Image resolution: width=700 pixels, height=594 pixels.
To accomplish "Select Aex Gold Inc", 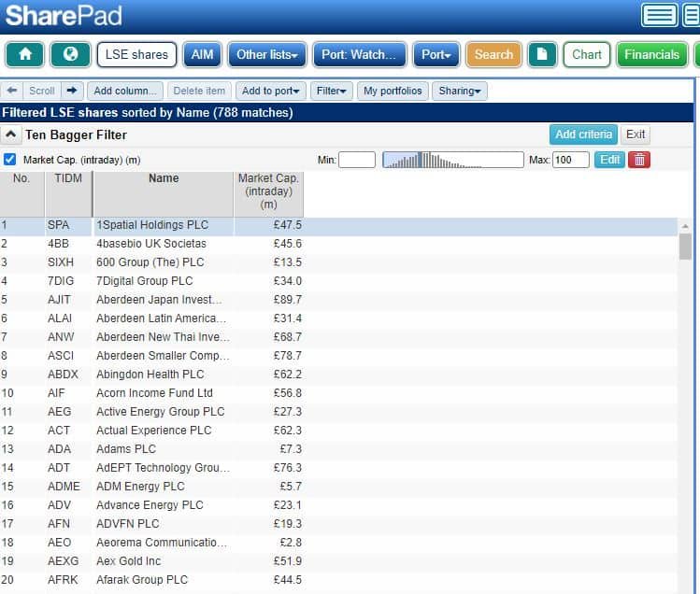I will coord(129,561).
